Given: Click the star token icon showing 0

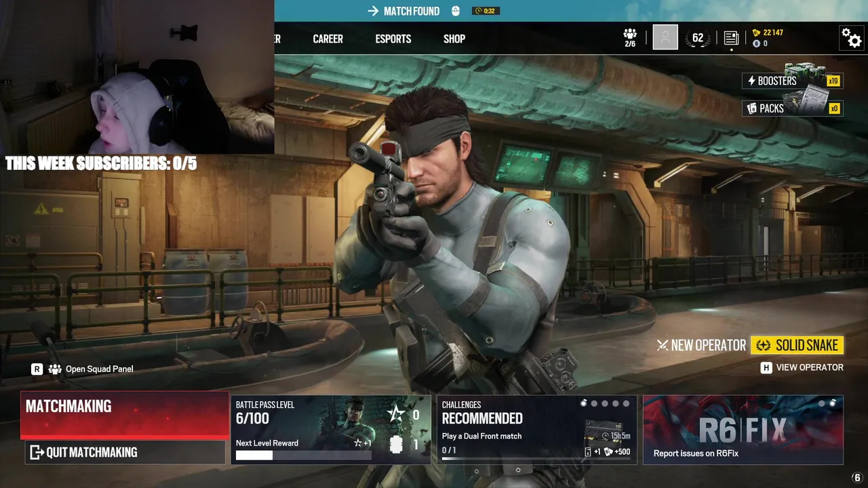Looking at the screenshot, I should 395,415.
